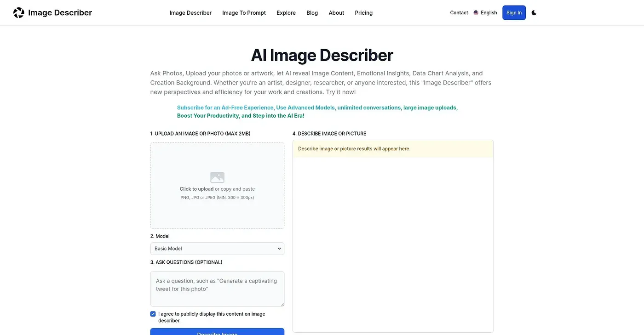The image size is (644, 335).
Task: Click the '2. Model' label
Action: pyautogui.click(x=160, y=236)
